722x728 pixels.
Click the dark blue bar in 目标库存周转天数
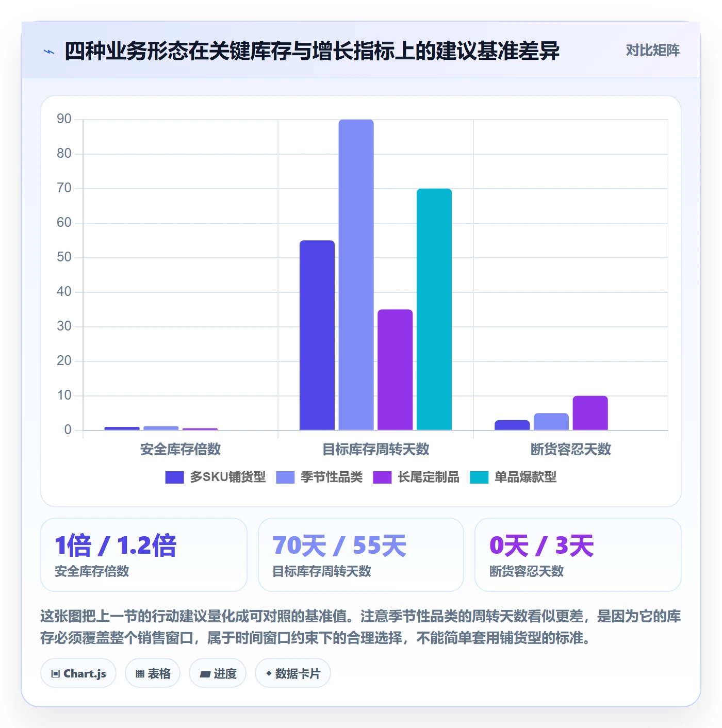coord(317,335)
